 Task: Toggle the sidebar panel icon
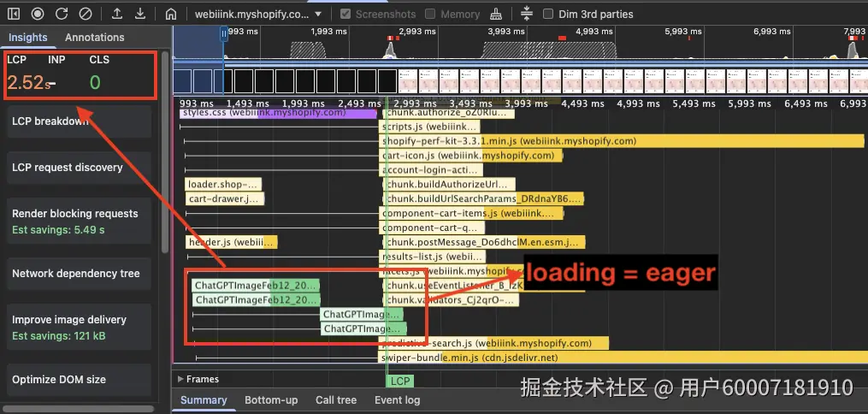[14, 14]
